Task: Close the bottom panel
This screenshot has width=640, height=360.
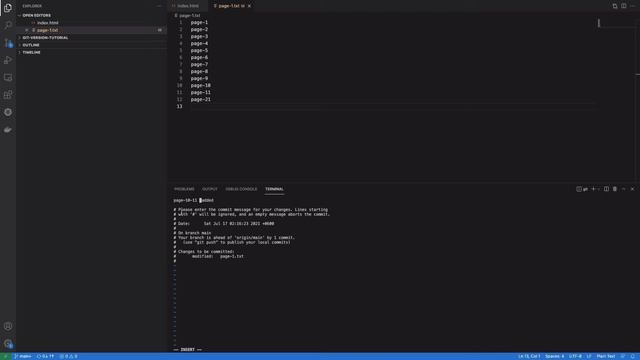Action: pyautogui.click(x=632, y=189)
